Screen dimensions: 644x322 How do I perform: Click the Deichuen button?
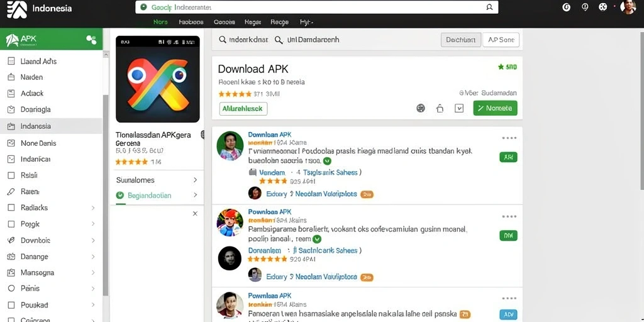[461, 40]
